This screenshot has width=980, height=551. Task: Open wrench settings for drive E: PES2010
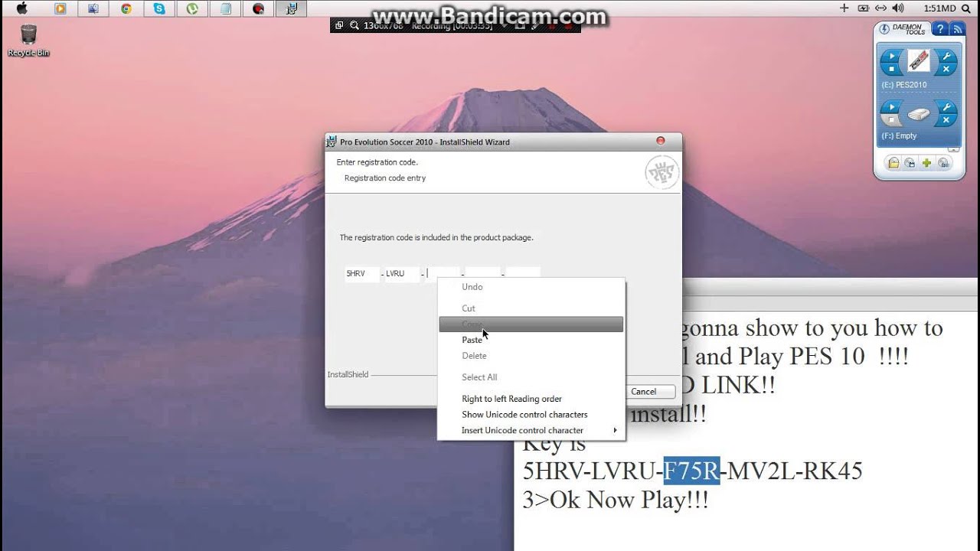(946, 56)
